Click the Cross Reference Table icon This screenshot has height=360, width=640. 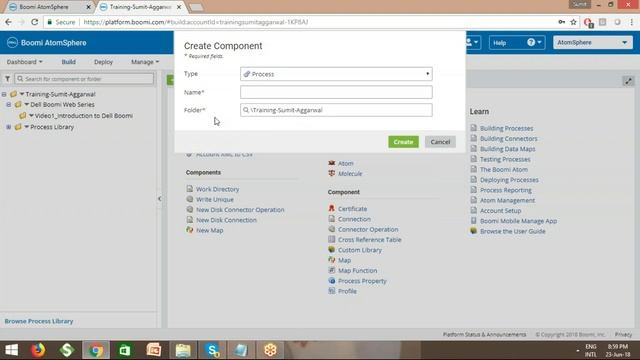[x=331, y=239]
